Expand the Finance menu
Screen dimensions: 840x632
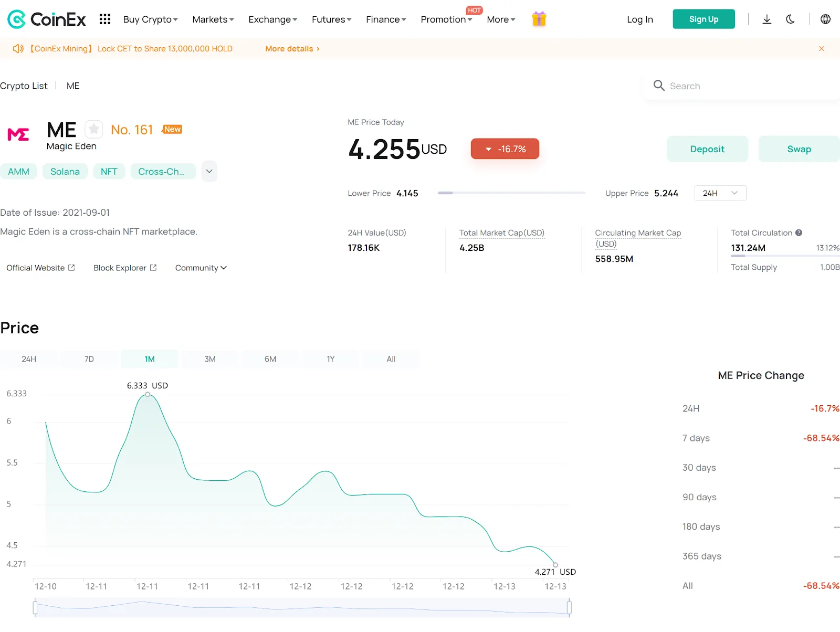(386, 19)
